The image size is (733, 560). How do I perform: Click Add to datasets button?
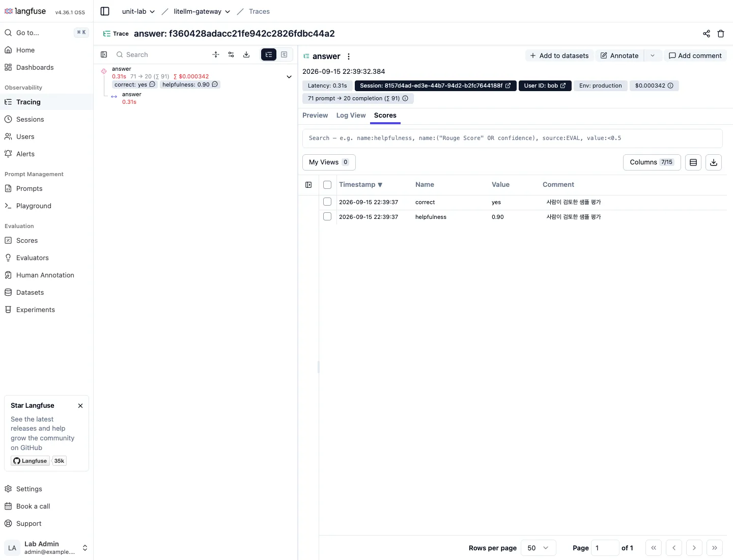(559, 55)
